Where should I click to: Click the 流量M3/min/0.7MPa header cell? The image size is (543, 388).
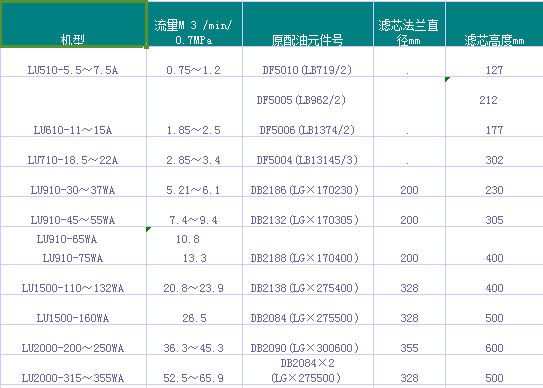click(x=195, y=24)
